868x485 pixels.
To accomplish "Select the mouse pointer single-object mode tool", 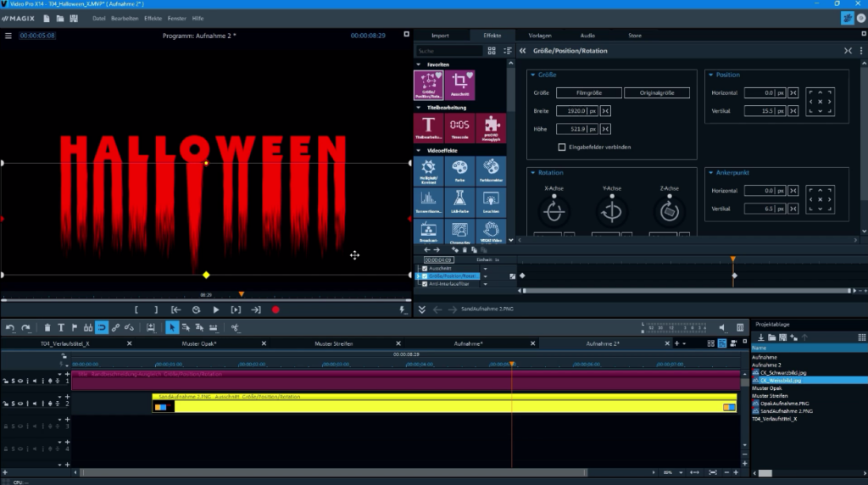I will pos(171,328).
